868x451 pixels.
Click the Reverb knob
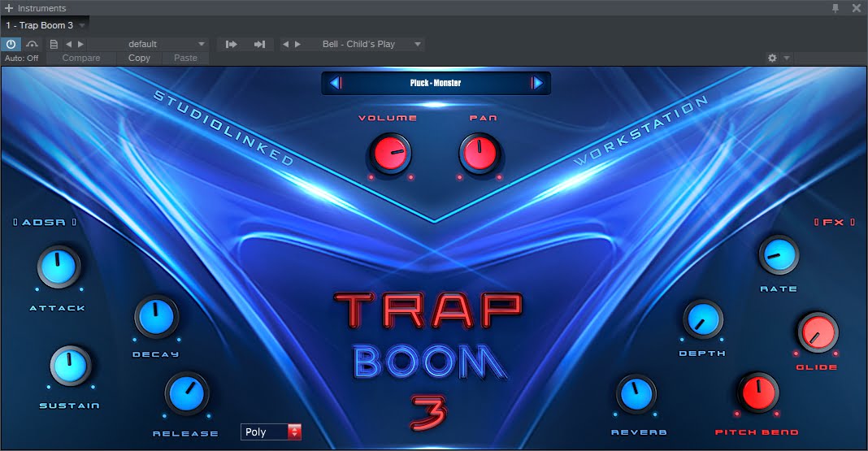click(x=636, y=394)
